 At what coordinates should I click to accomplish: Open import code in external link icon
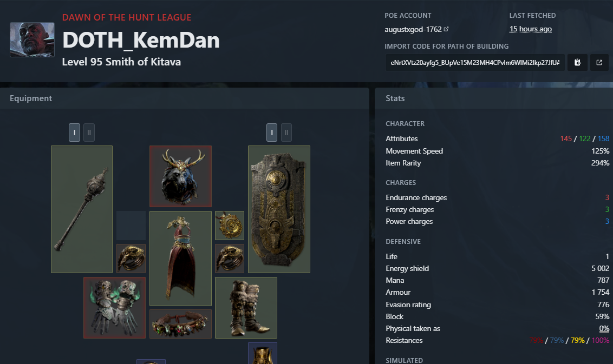[599, 63]
